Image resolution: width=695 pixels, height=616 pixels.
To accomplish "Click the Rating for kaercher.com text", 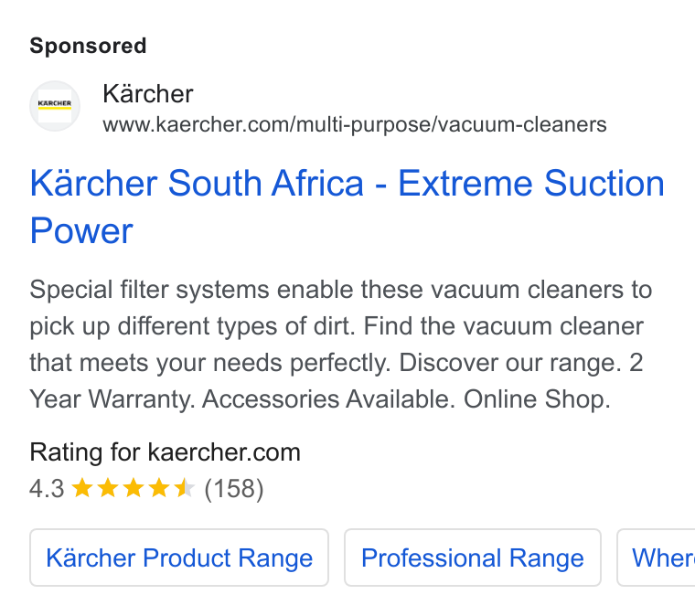I will point(165,452).
